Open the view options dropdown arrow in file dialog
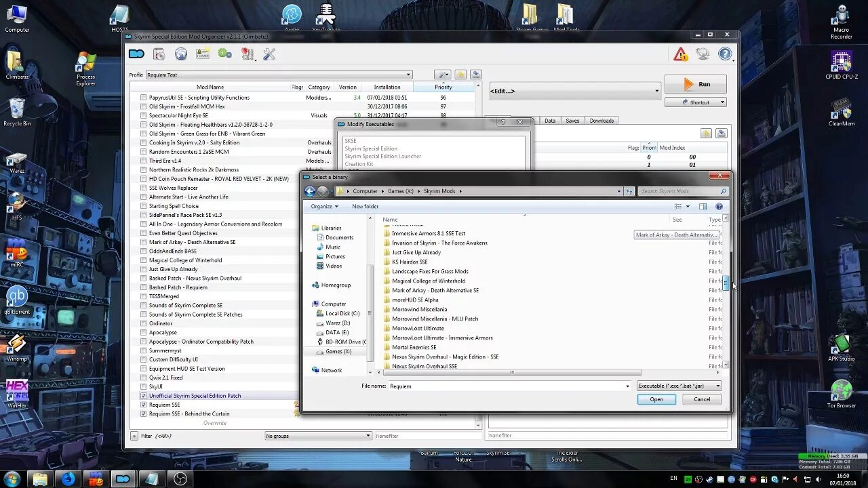The width and height of the screenshot is (868, 488). (688, 206)
